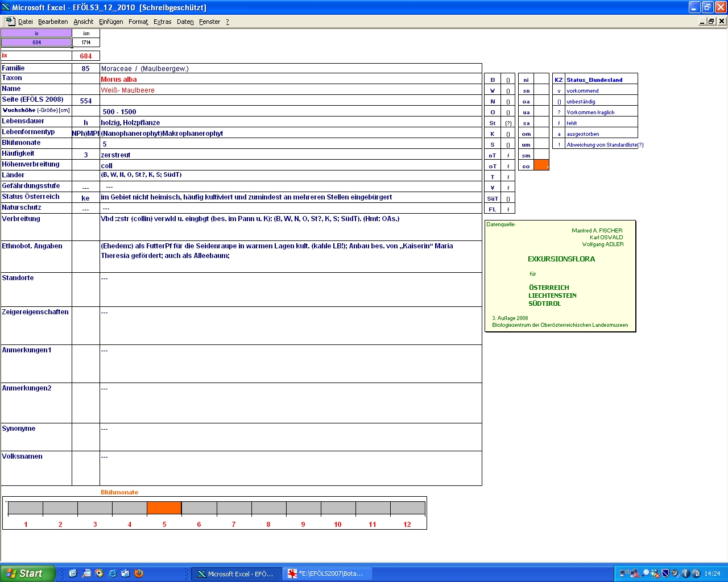Image resolution: width=728 pixels, height=582 pixels.
Task: Click the first quick launch icon beside Start
Action: tap(73, 573)
